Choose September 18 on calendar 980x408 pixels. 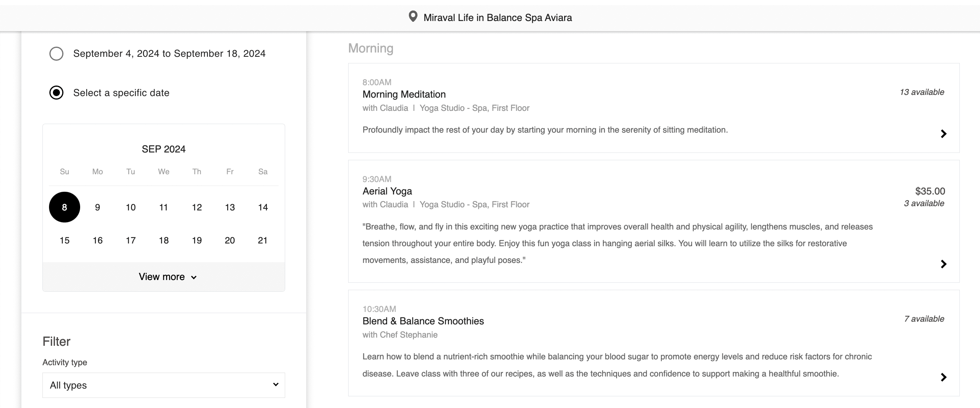[164, 240]
